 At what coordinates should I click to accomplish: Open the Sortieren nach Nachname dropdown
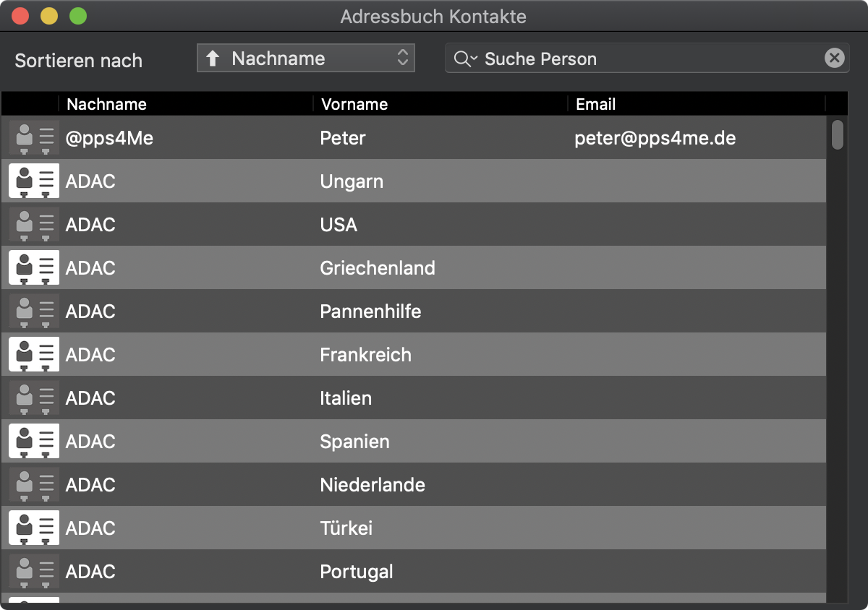[306, 59]
